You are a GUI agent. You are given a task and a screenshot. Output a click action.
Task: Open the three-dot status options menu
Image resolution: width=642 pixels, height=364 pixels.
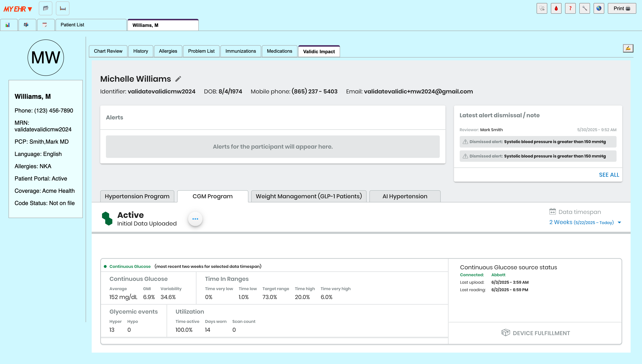(x=195, y=219)
